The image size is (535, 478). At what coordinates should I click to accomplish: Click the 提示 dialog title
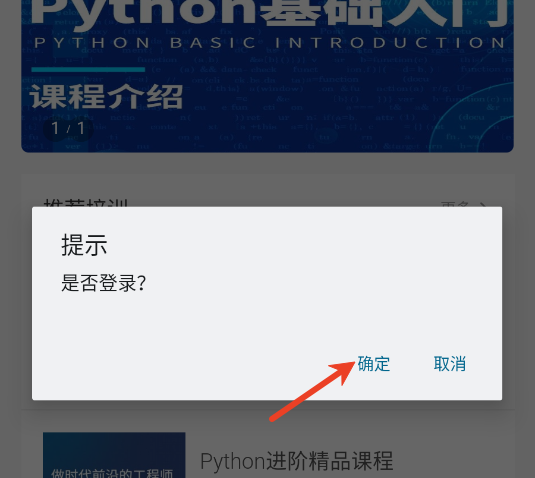[x=84, y=245]
